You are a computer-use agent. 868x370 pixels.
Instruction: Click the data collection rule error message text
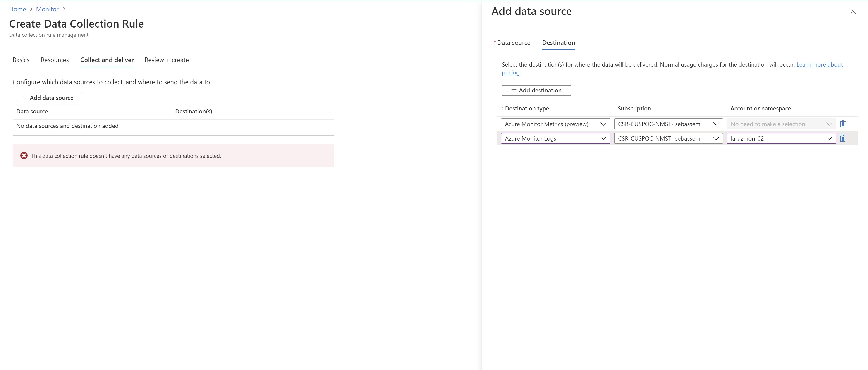(x=126, y=156)
